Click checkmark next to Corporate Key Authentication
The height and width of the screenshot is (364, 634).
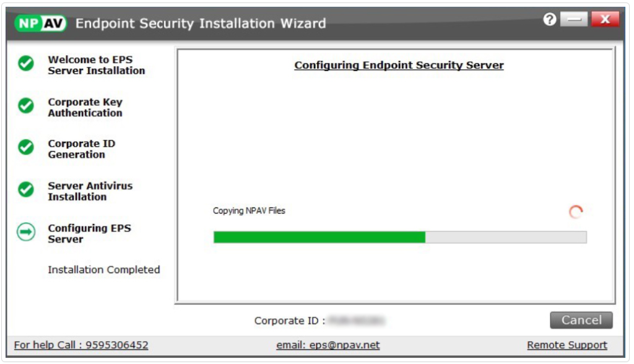(x=26, y=106)
